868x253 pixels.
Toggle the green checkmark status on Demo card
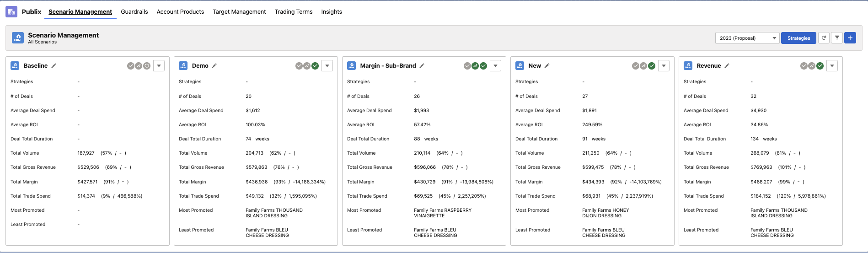315,66
